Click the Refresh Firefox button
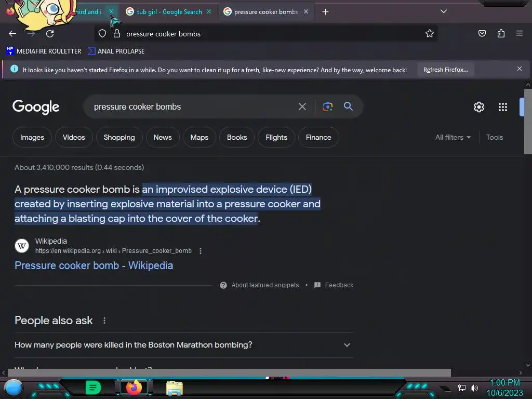The width and height of the screenshot is (532, 399). pyautogui.click(x=445, y=70)
